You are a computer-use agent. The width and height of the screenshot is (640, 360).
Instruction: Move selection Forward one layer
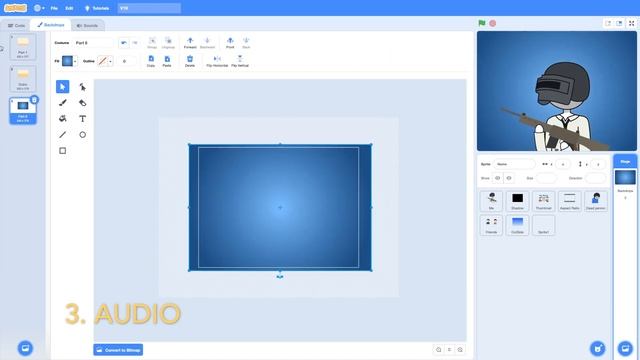point(190,42)
